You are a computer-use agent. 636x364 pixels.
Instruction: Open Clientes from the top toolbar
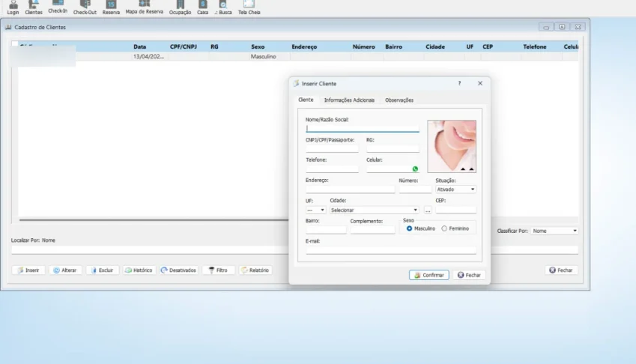34,7
